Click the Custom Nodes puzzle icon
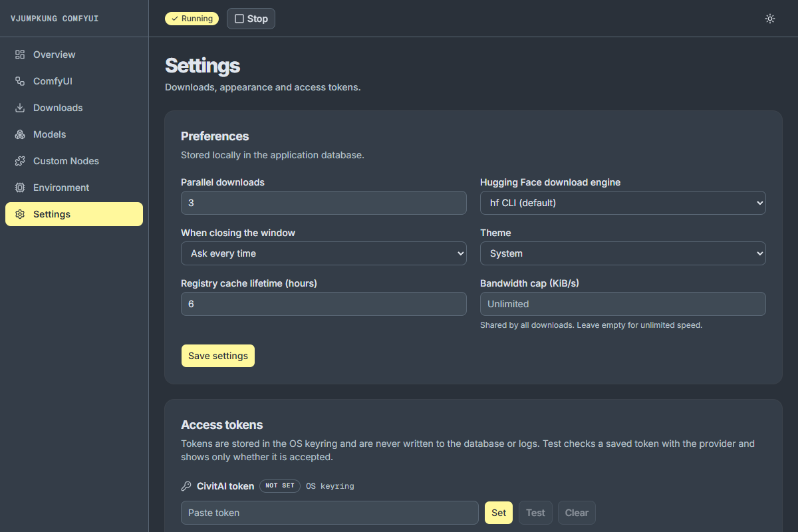 point(20,161)
